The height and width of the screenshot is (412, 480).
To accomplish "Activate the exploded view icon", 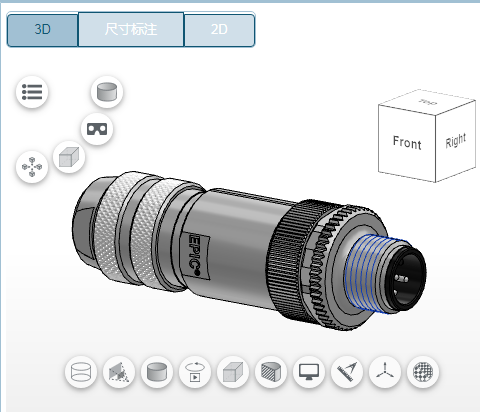I will [32, 167].
